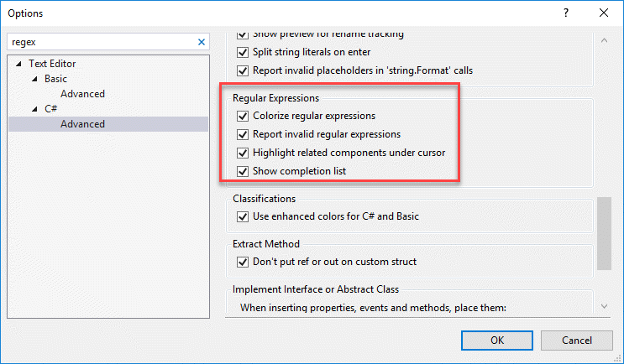
Task: Toggle Report invalid regular expressions checkbox
Action: tap(244, 134)
